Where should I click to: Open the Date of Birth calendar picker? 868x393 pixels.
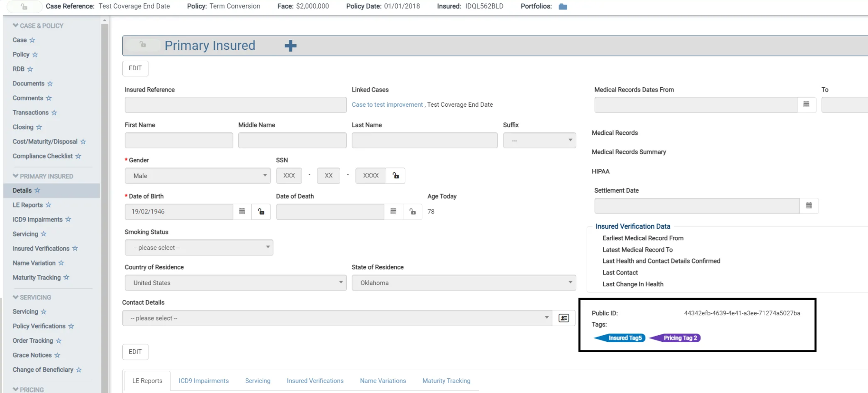coord(242,212)
